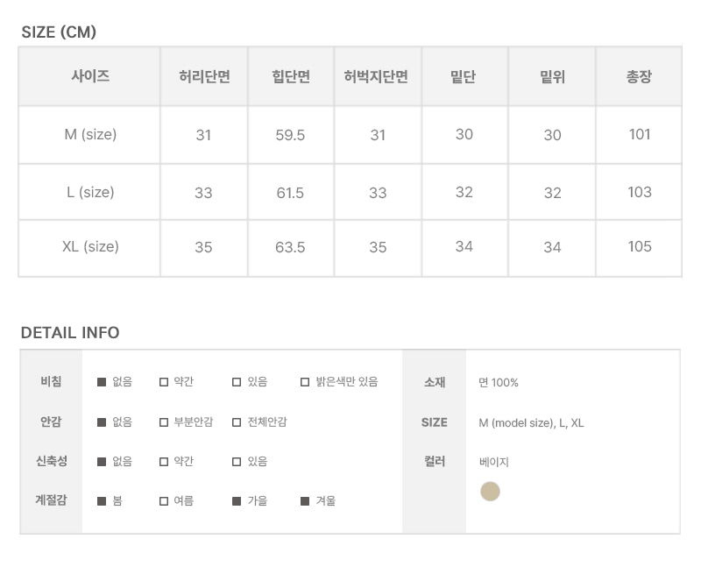Image resolution: width=701 pixels, height=588 pixels.
Task: Check the 비침 약간 checkbox
Action: coord(164,382)
